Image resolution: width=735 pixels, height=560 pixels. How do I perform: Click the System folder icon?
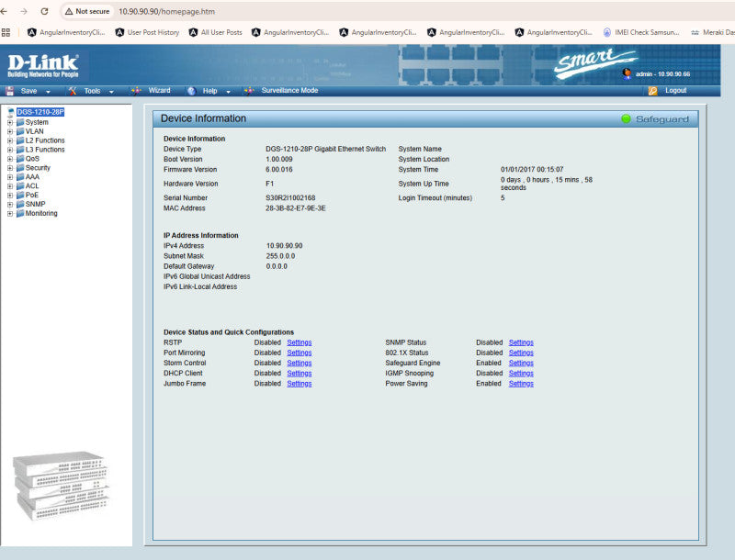point(20,122)
